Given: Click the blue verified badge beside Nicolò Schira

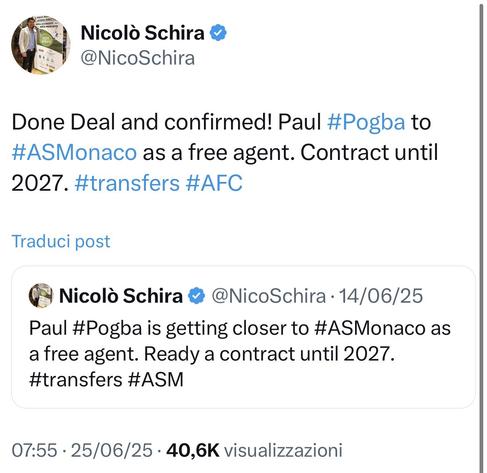Looking at the screenshot, I should point(218,33).
